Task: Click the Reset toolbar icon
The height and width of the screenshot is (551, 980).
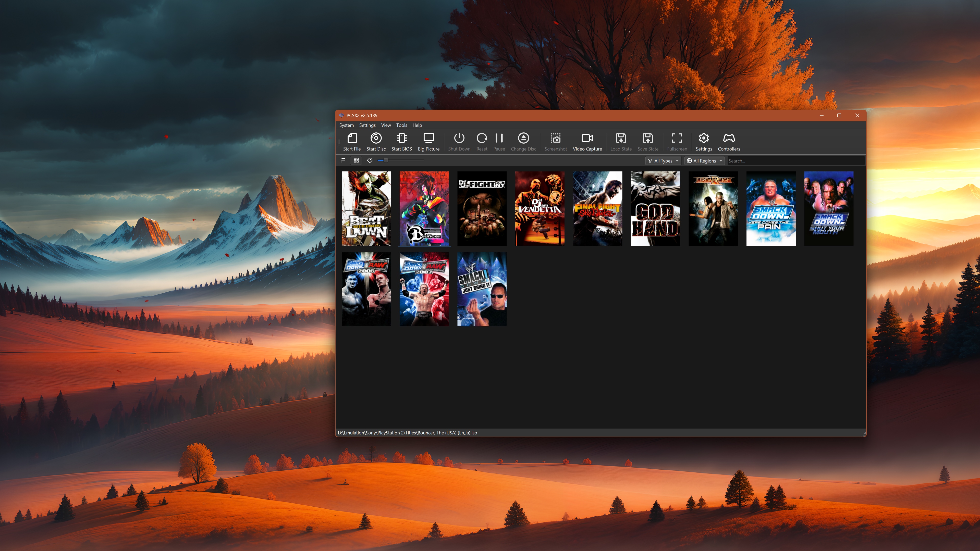Action: (x=482, y=142)
